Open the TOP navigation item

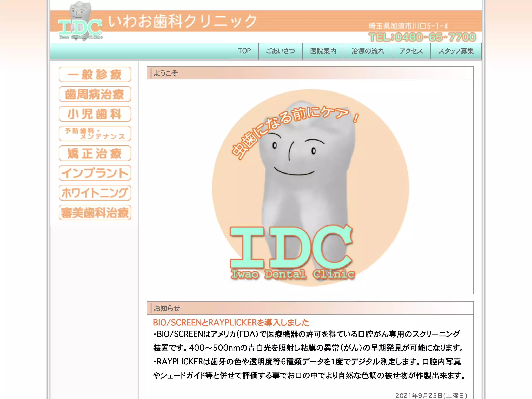244,51
